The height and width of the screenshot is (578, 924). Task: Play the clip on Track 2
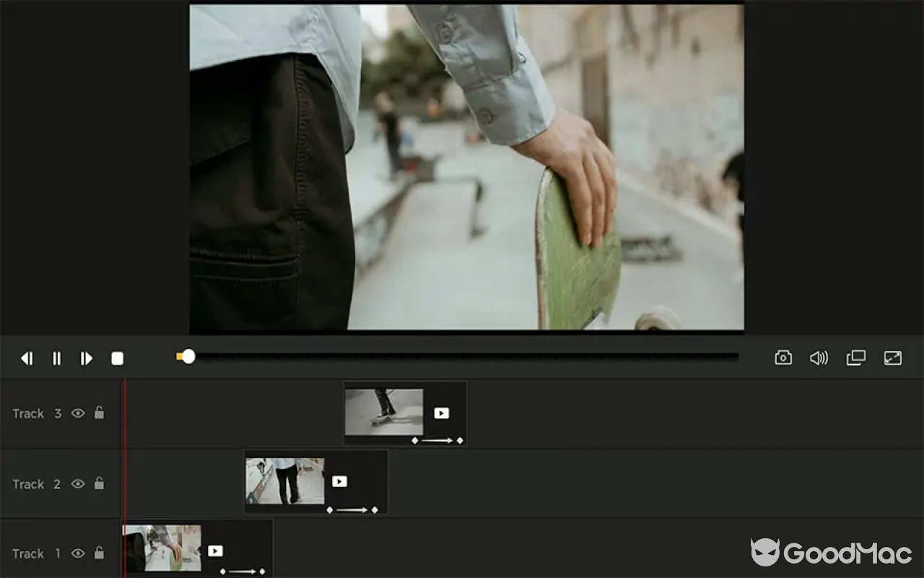(339, 481)
